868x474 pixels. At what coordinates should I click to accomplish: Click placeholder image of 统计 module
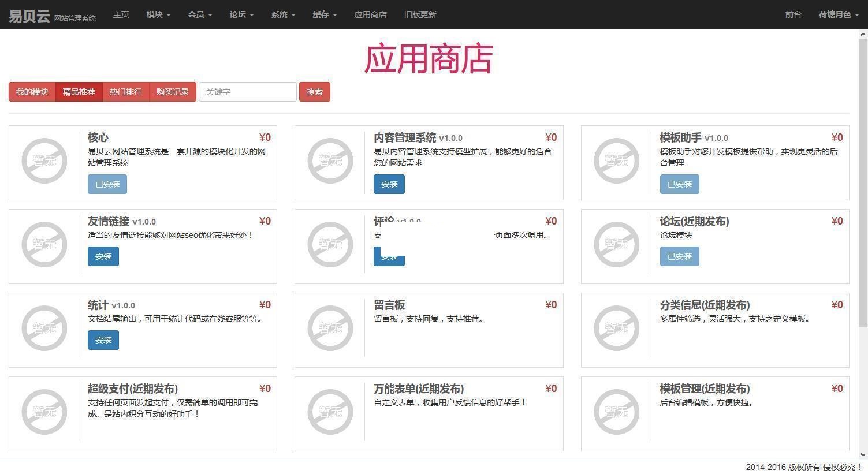point(44,329)
